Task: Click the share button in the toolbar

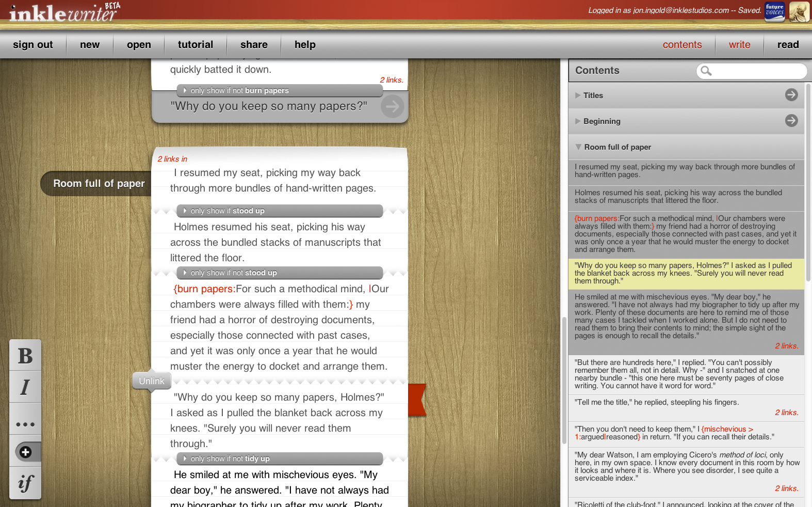Action: coord(254,45)
